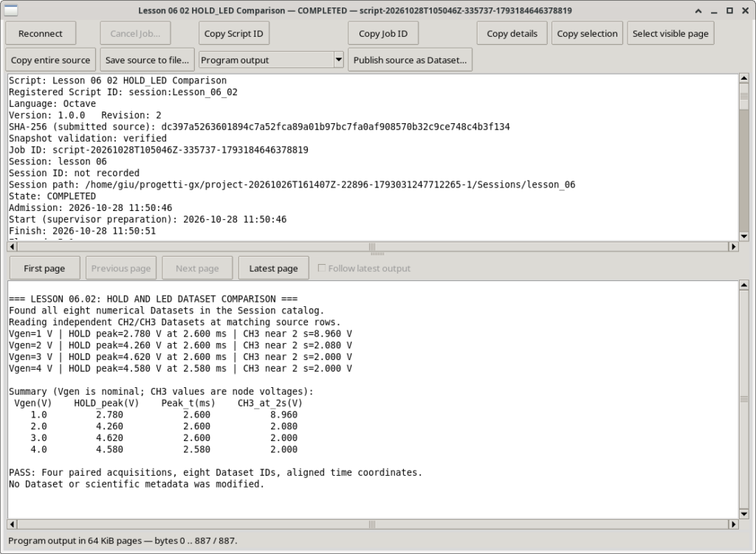
Task: Click the 'Vgen=3 V | HOLD peak=4.620 V' line
Action: point(180,357)
